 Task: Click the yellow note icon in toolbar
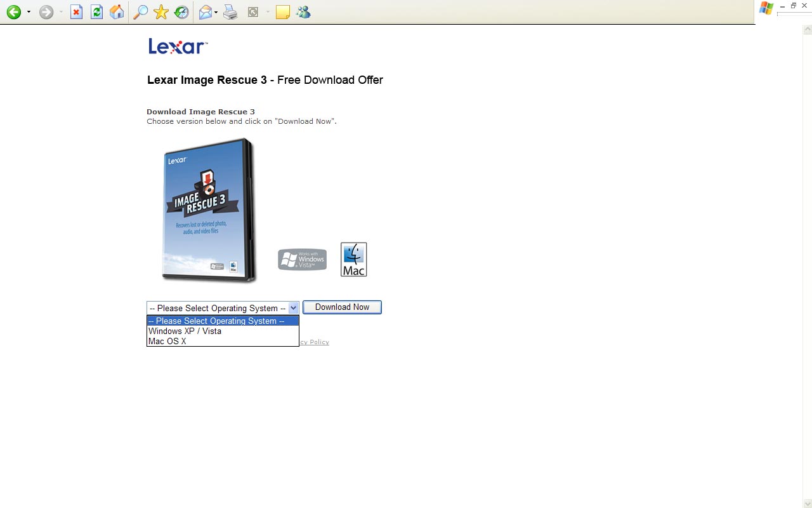(283, 12)
